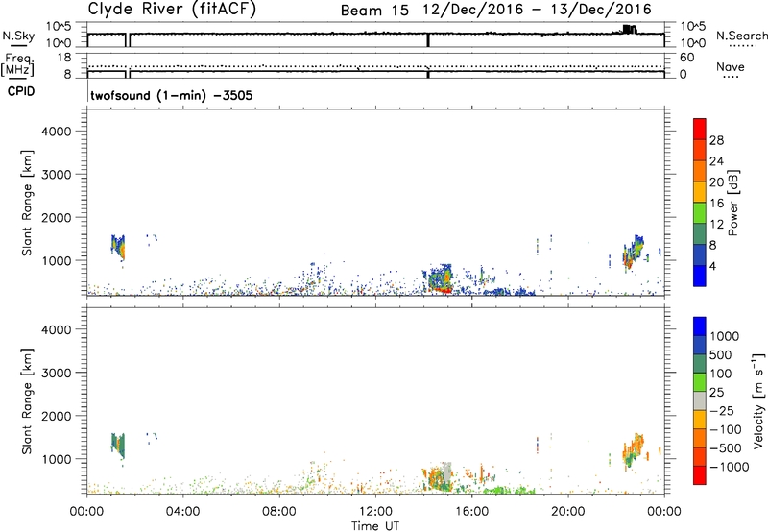Click the gray segment of the Velocity colorbar
Screen dimensions: 768x532
(x=700, y=401)
